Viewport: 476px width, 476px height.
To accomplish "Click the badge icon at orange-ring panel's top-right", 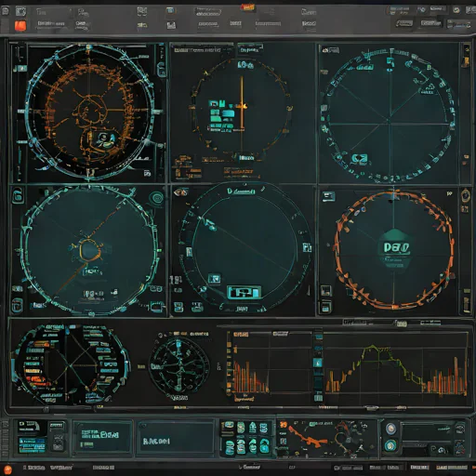I will tap(465, 196).
